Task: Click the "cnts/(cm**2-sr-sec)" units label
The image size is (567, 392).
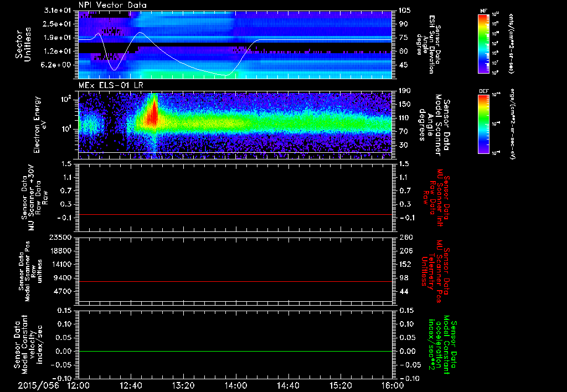Action: 511,43
